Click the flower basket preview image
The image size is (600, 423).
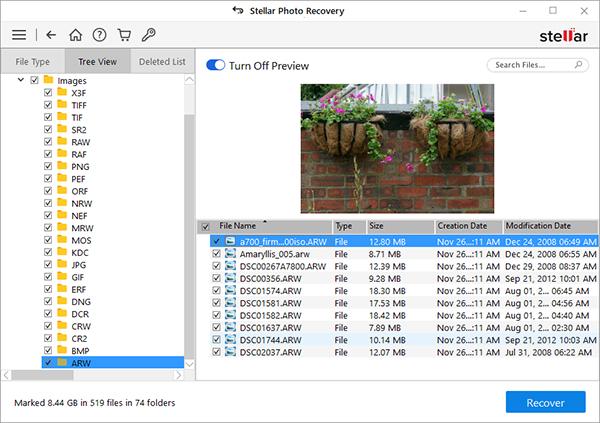coord(396,146)
